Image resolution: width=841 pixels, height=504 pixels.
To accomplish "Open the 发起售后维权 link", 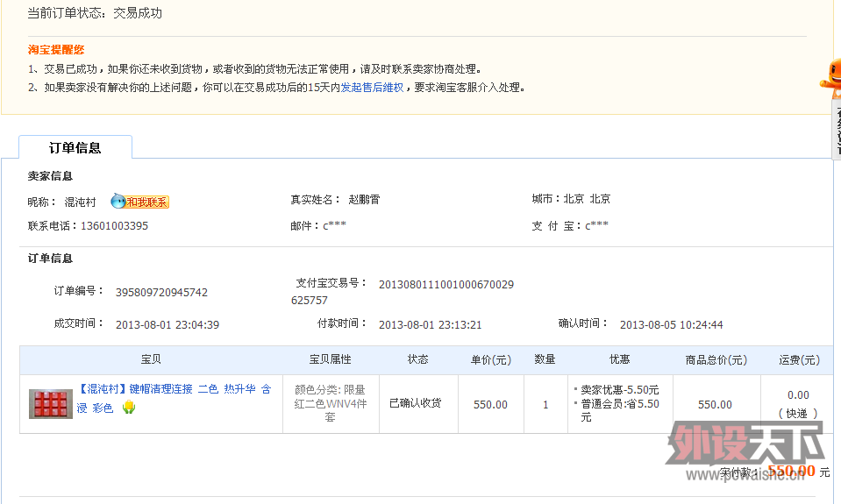I will pyautogui.click(x=372, y=88).
